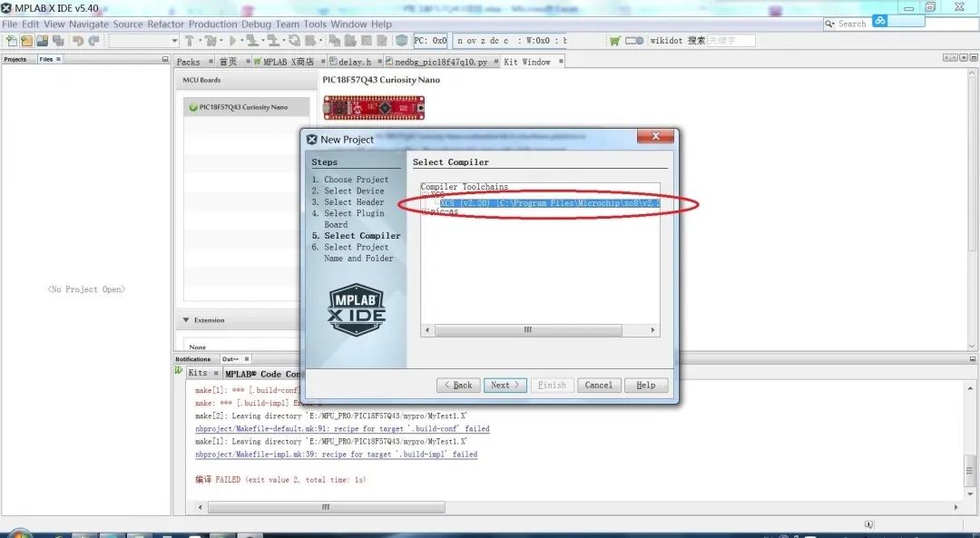Screen dimensions: 980x538
Task: Click the wikidot search keyword field
Action: point(730,41)
